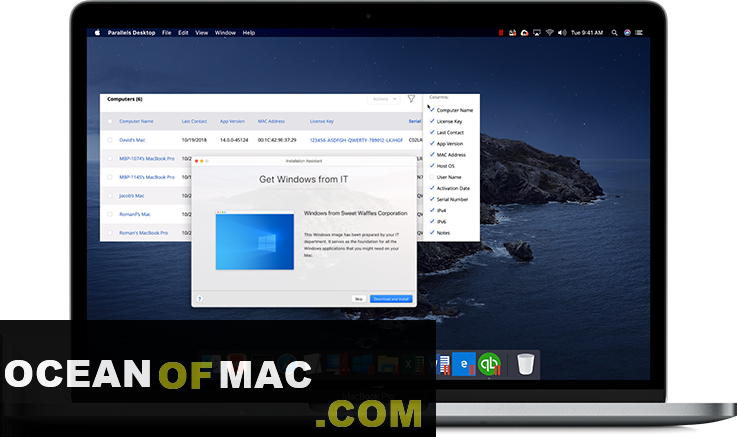Viewport: 737px width, 437px height.
Task: Sort by the MAC Address column header
Action: [271, 121]
